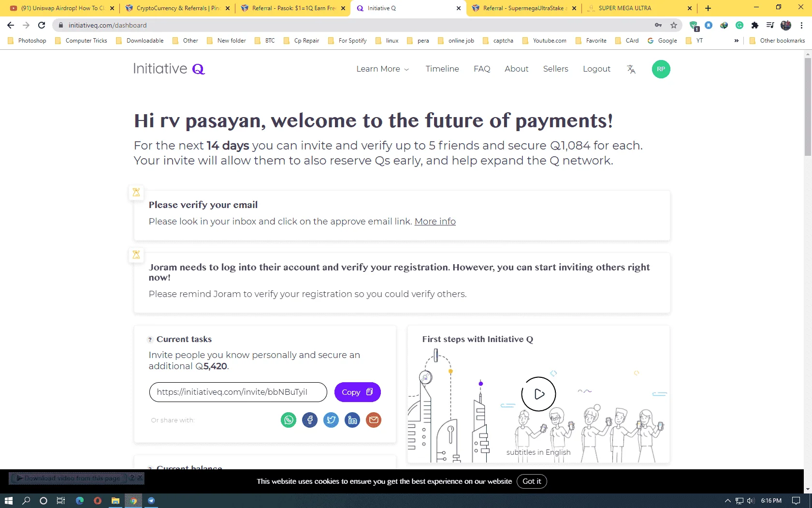This screenshot has width=812, height=508.
Task: Share invite link via Twitter icon
Action: tap(331, 420)
